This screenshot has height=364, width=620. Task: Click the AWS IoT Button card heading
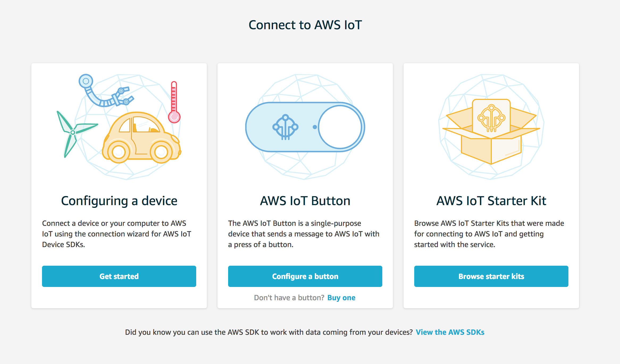pyautogui.click(x=305, y=201)
